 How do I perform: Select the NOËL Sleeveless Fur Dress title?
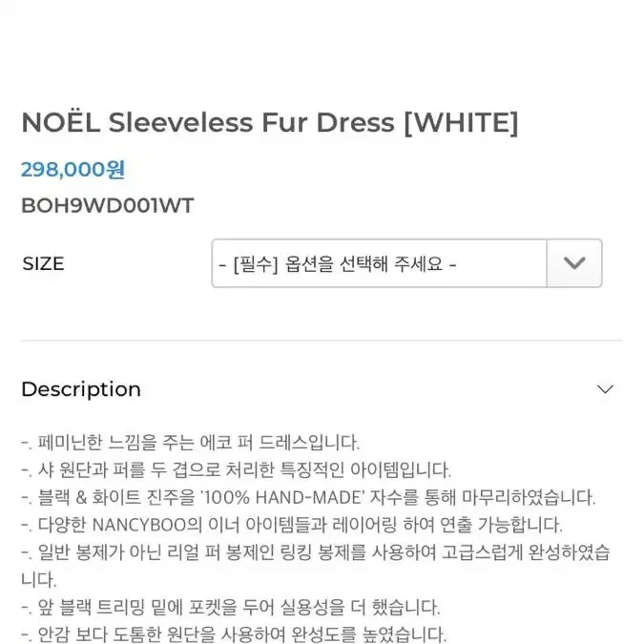(x=269, y=122)
